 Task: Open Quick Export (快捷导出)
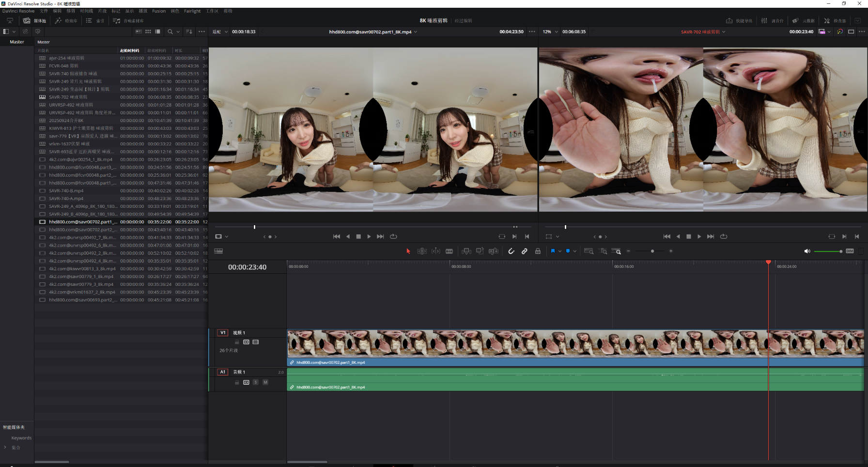tap(739, 21)
